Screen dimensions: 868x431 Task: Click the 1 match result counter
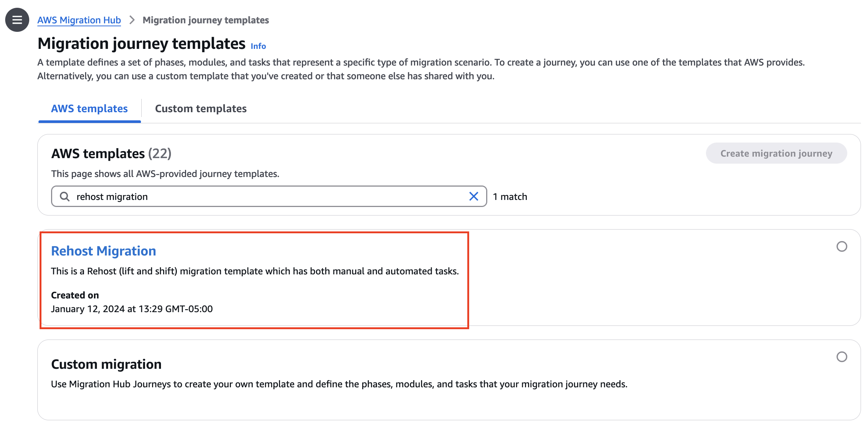(510, 196)
